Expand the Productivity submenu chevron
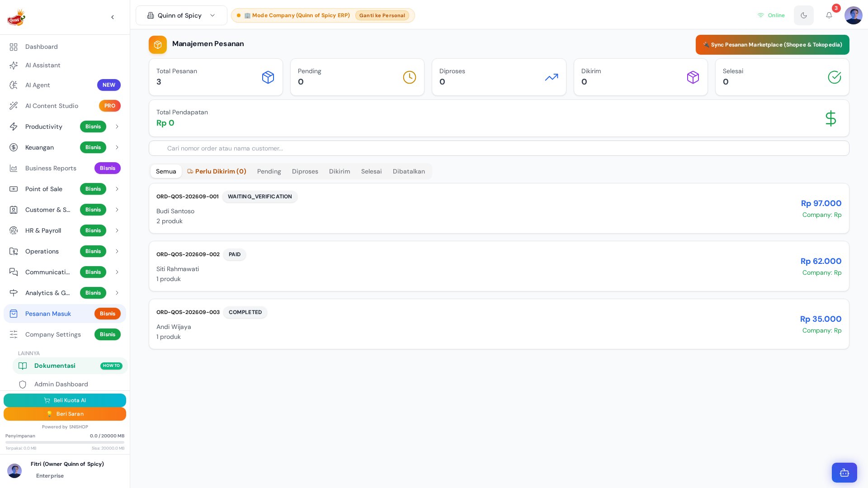Image resolution: width=868 pixels, height=488 pixels. [117, 127]
